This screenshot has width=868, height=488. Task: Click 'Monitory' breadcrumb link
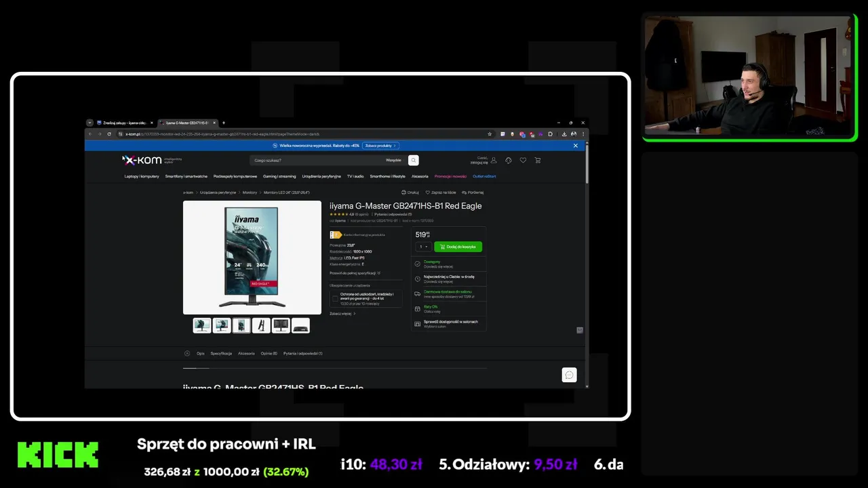coord(250,192)
